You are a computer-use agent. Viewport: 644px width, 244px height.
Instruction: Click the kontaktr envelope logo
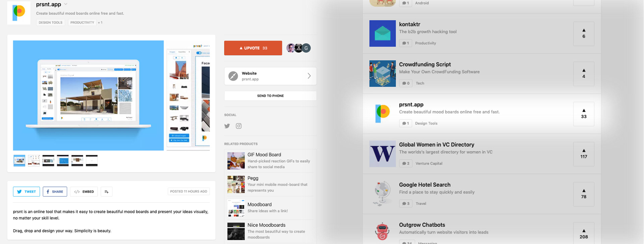click(x=382, y=34)
